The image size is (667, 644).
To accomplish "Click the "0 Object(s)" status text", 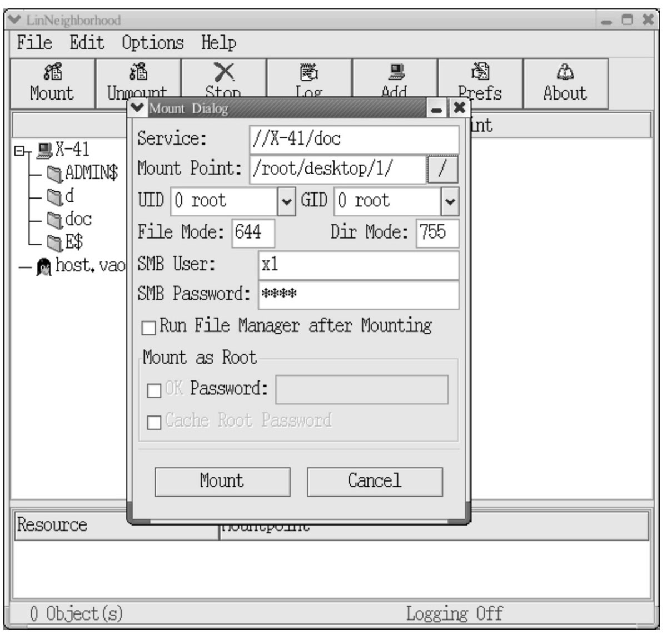I will tap(76, 614).
